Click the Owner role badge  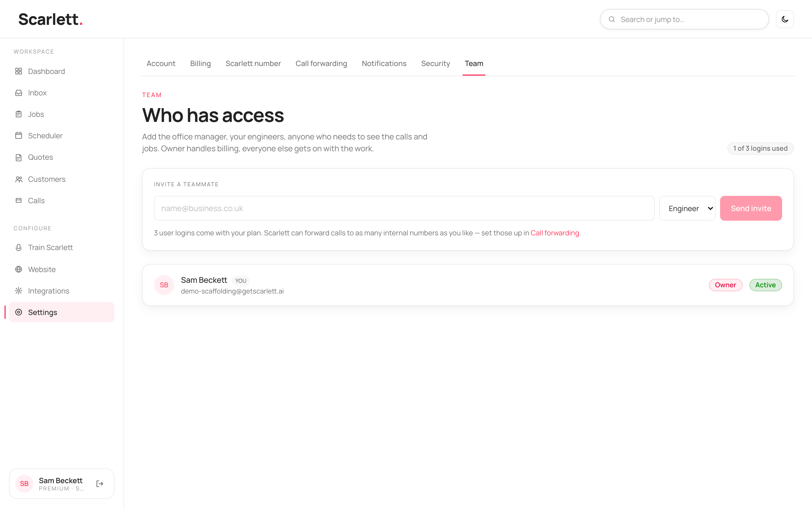click(x=725, y=285)
